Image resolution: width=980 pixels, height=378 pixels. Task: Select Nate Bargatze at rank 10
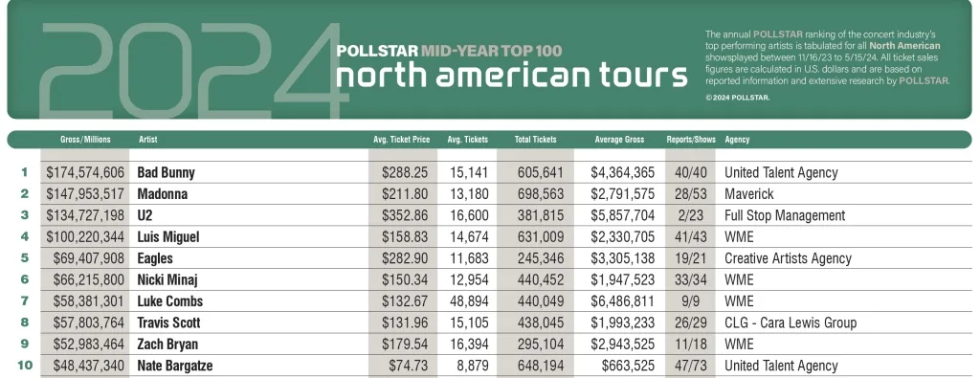pos(175,366)
